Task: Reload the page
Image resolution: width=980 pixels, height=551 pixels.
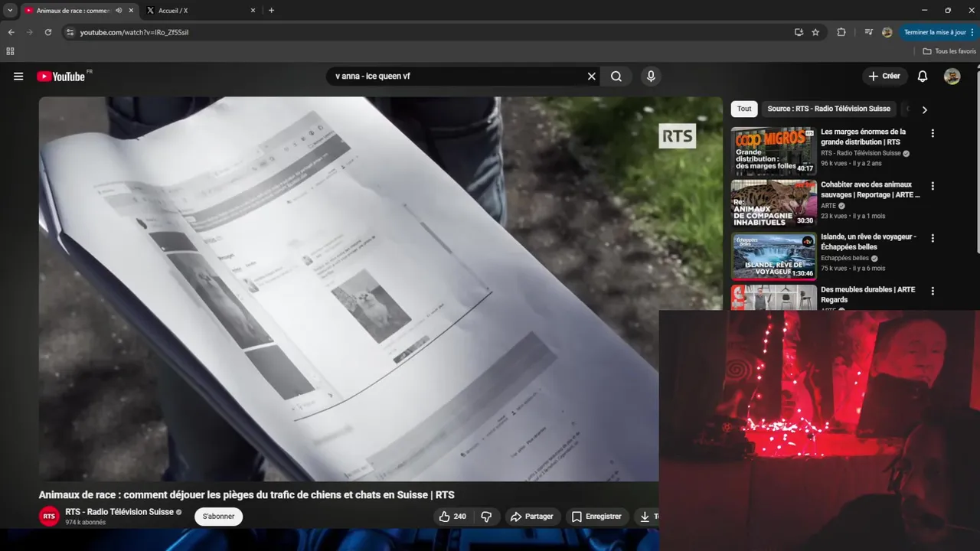Action: [x=47, y=32]
